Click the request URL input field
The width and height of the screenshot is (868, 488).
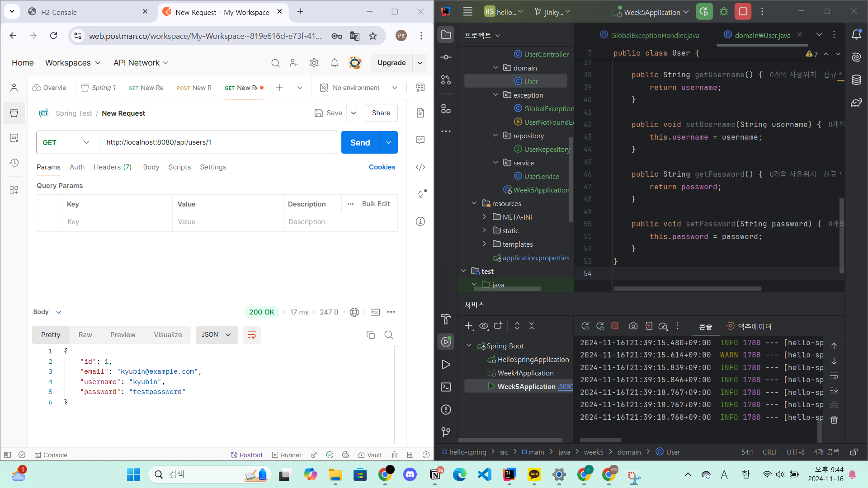tap(218, 142)
